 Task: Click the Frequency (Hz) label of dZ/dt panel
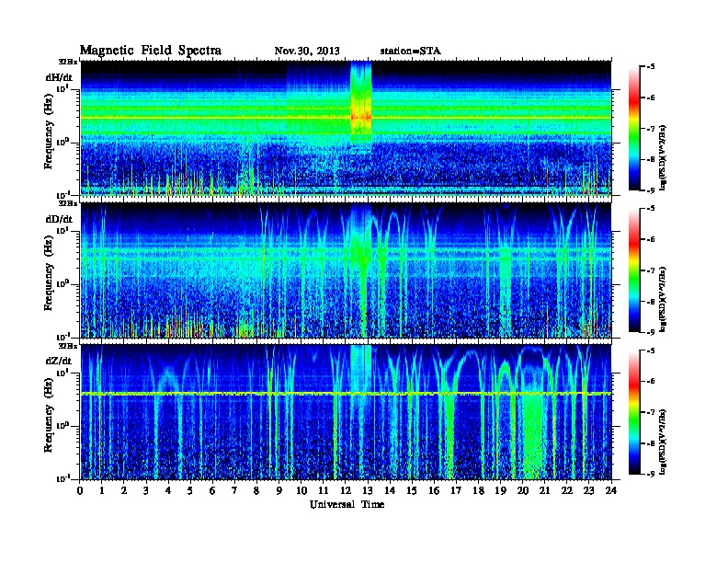49,416
